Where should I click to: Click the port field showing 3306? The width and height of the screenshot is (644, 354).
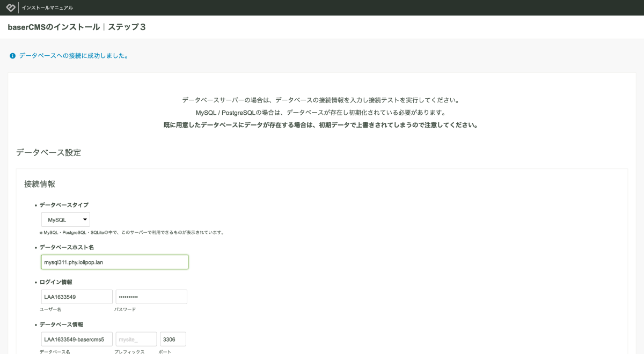(173, 340)
